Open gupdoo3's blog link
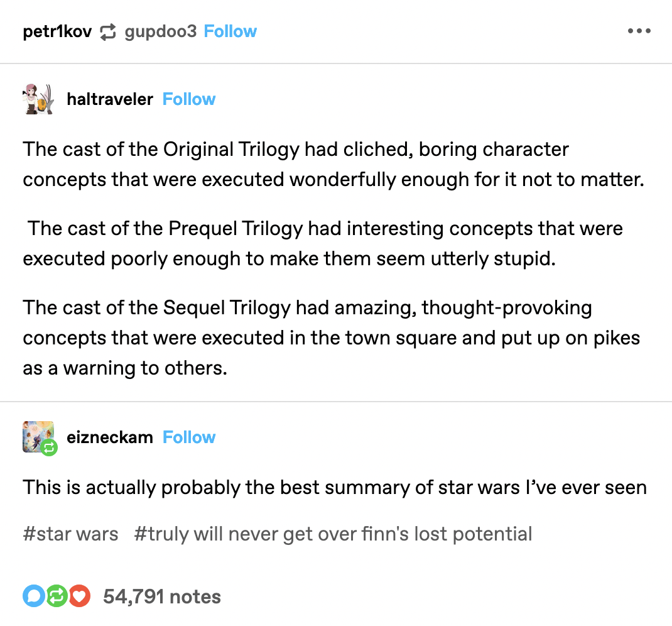Image resolution: width=672 pixels, height=626 pixels. [161, 31]
